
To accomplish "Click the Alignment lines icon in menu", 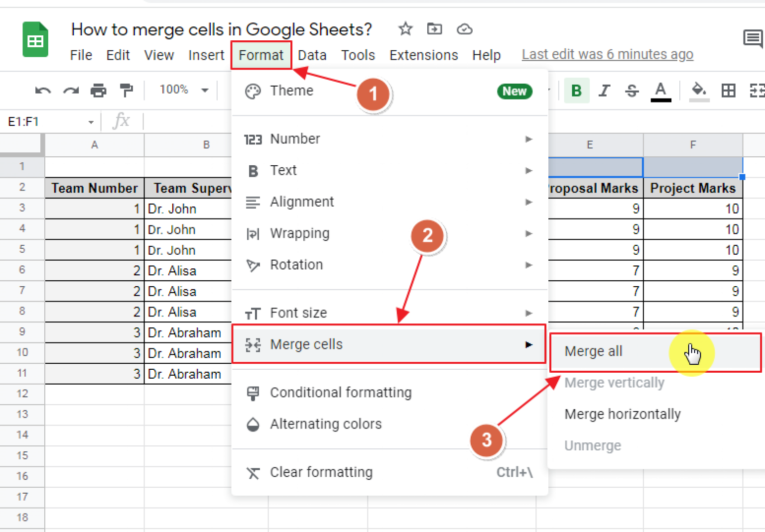I will click(x=253, y=203).
